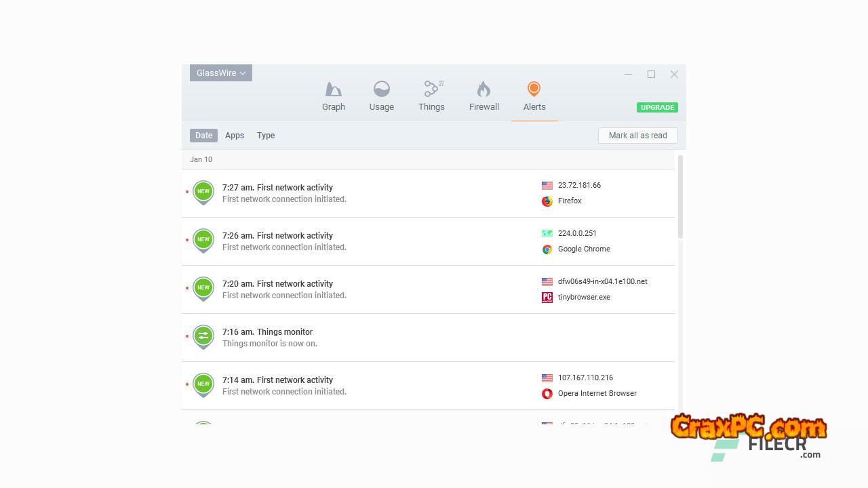Open the Firewall flame icon
Image resolution: width=868 pixels, height=488 pixels.
coord(484,89)
